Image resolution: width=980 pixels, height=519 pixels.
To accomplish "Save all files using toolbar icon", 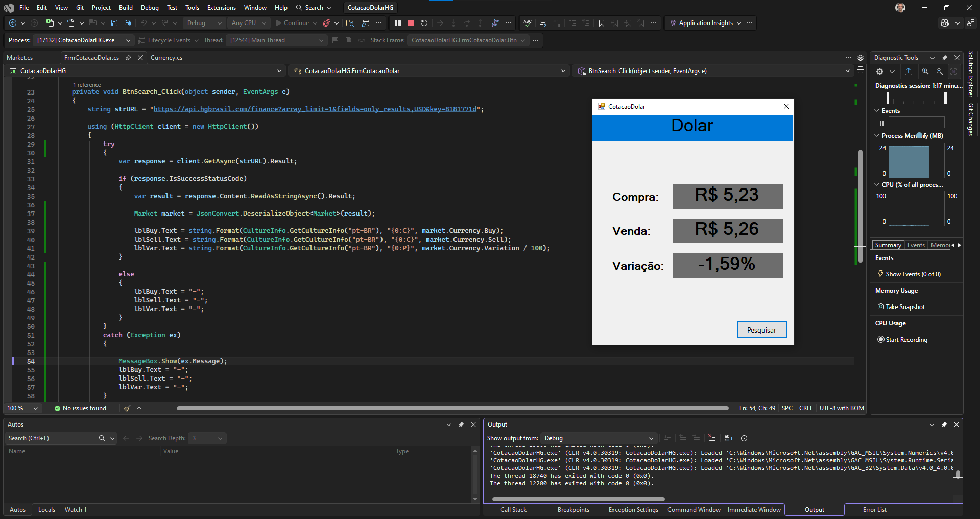I will point(128,23).
